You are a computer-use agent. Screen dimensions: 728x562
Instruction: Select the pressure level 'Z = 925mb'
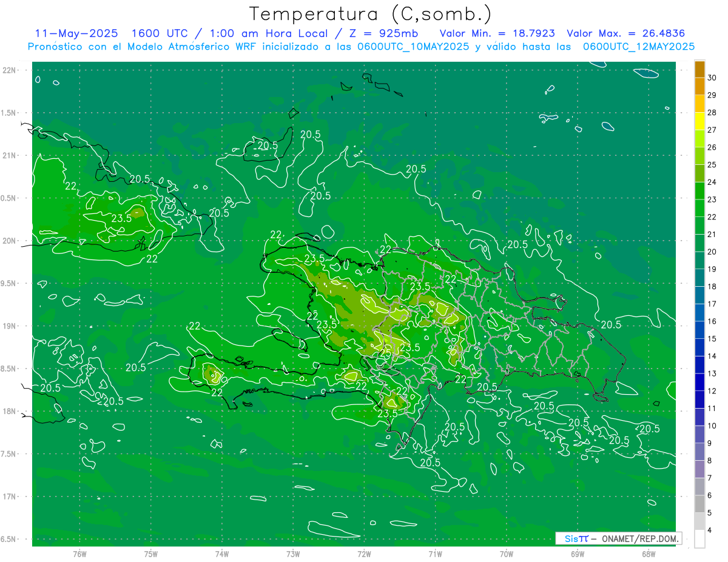pos(385,33)
